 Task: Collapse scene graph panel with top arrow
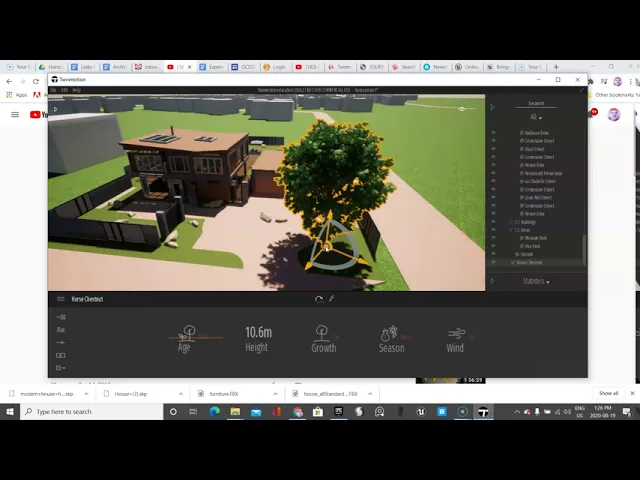coord(493,107)
